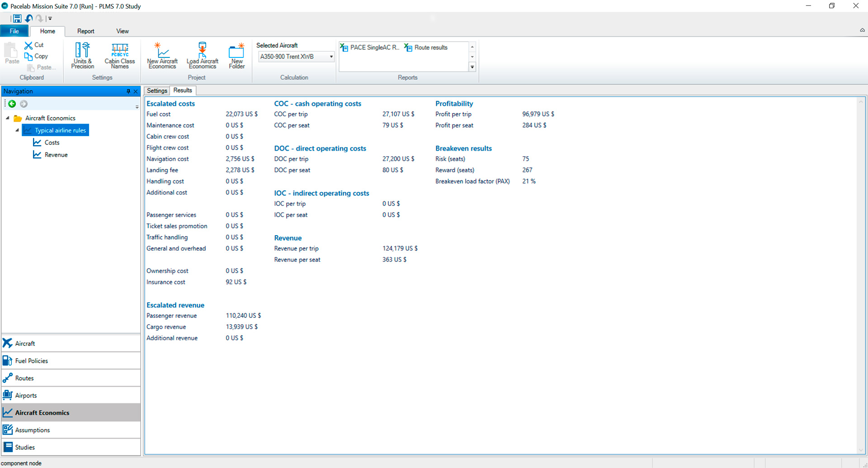The image size is (868, 468).
Task: Pin the Navigation panel
Action: point(128,91)
